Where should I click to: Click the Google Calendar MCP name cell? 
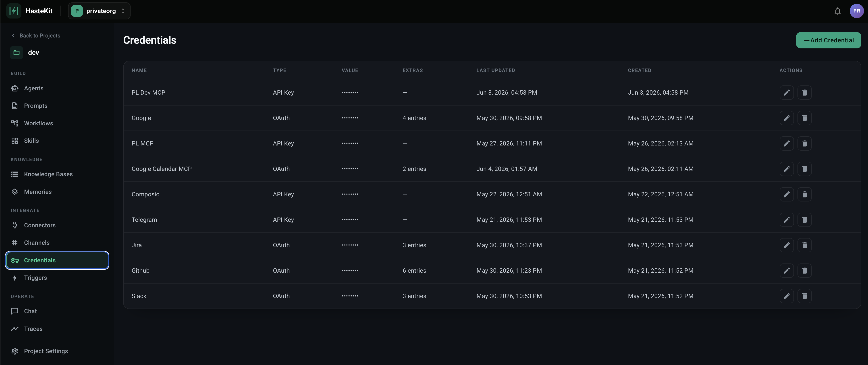click(161, 169)
